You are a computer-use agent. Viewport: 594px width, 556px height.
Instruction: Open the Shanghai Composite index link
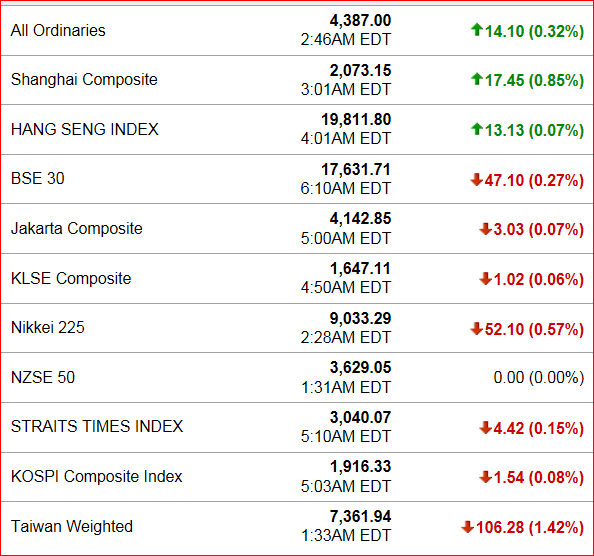84,80
